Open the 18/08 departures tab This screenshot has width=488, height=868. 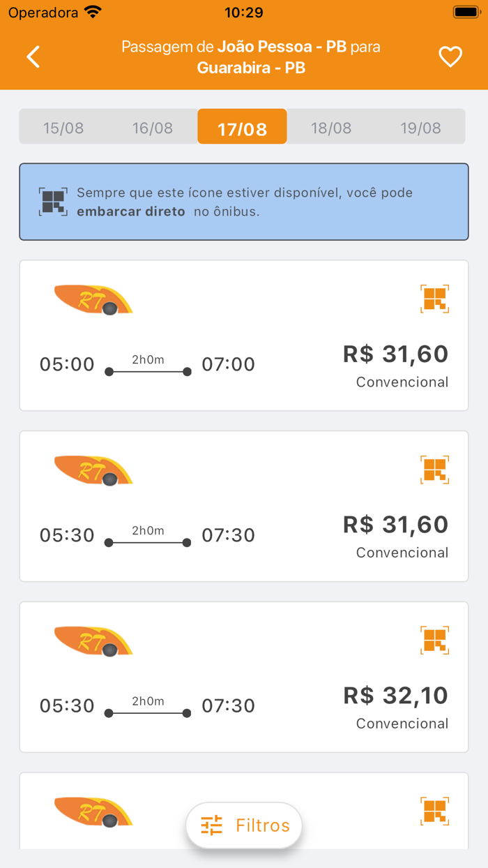(330, 127)
